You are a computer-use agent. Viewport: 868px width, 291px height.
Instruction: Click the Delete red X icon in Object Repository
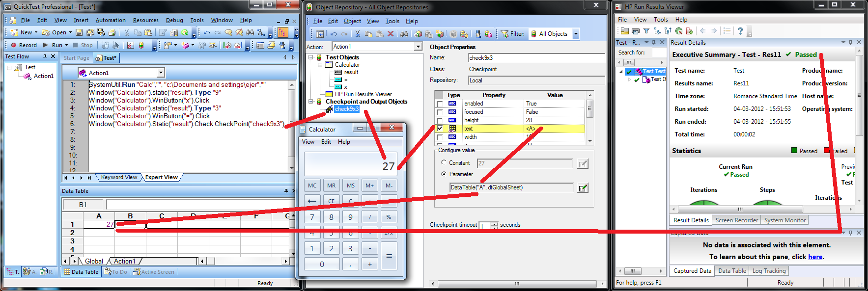(x=391, y=34)
